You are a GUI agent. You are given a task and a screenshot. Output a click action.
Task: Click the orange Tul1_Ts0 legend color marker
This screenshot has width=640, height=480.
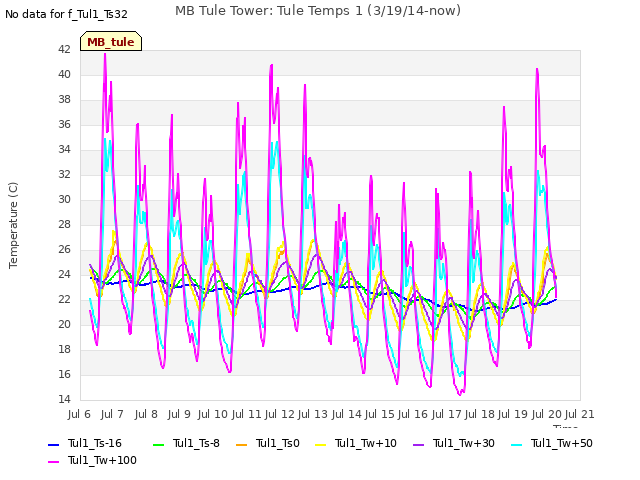click(242, 444)
